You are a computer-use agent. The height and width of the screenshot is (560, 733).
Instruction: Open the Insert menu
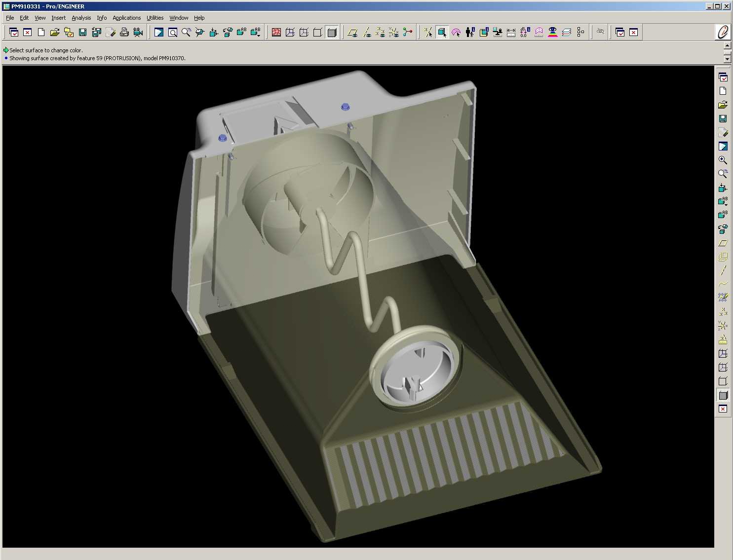58,18
